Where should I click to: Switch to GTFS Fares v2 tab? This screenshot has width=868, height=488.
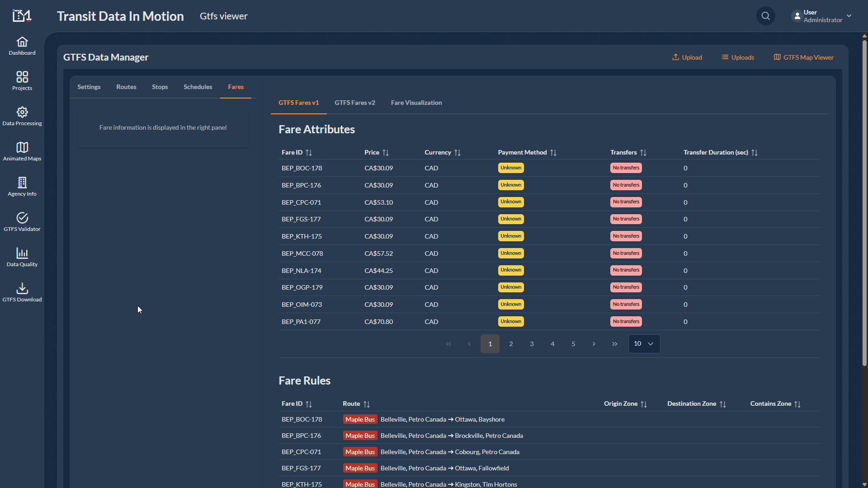[x=354, y=103]
